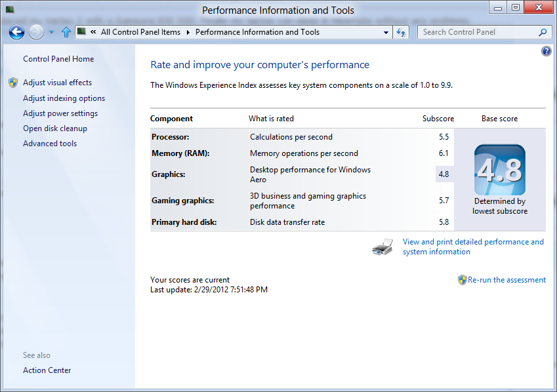Go up one level with Up arrow
The height and width of the screenshot is (392, 557).
pyautogui.click(x=66, y=32)
